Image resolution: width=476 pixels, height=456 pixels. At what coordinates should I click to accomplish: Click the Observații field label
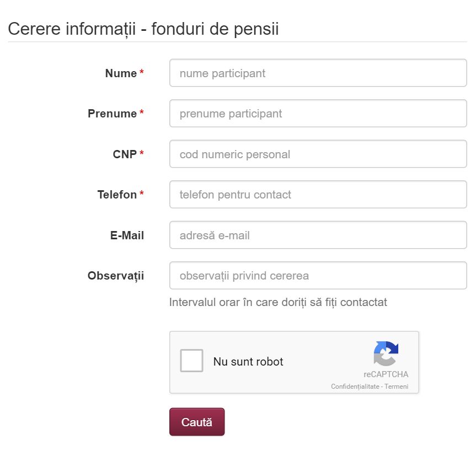[116, 276]
